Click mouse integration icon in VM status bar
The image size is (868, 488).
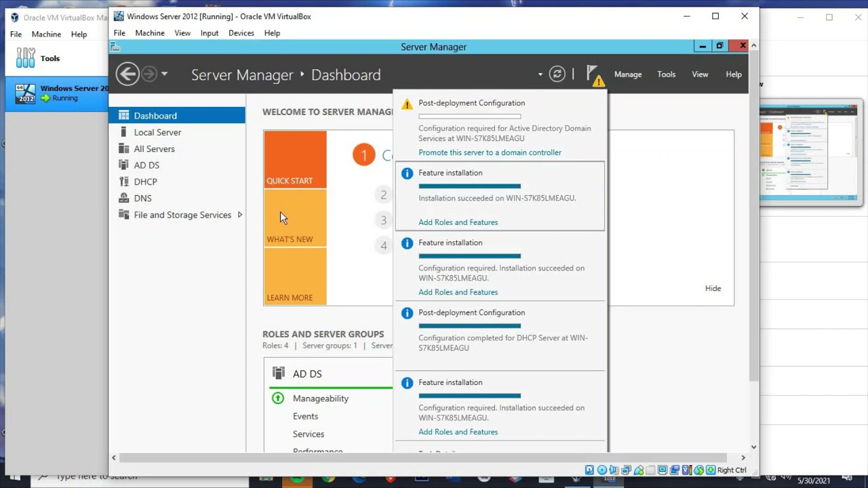coord(698,470)
